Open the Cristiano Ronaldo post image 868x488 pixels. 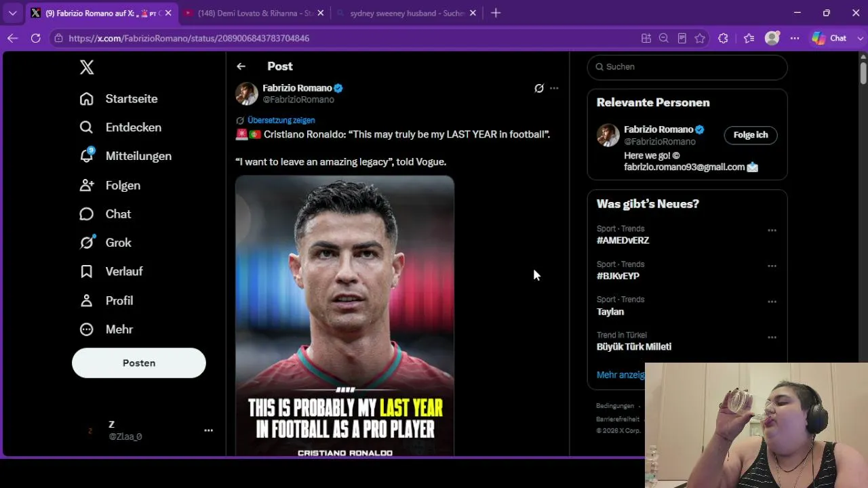[344, 316]
